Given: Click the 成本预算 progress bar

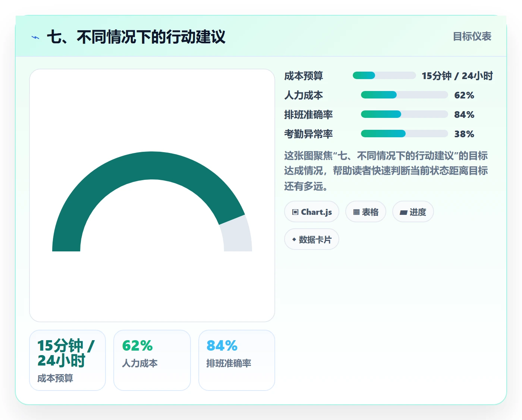Looking at the screenshot, I should tap(384, 75).
